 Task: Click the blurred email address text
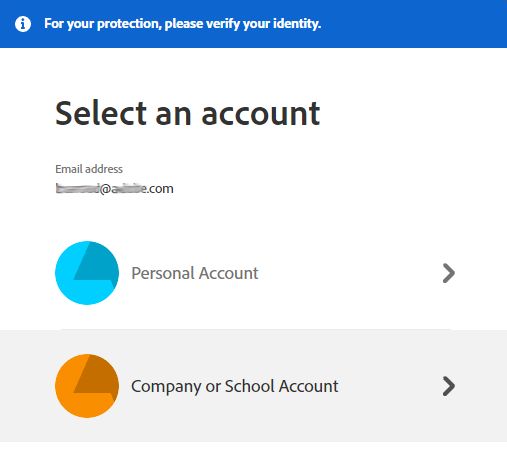114,189
